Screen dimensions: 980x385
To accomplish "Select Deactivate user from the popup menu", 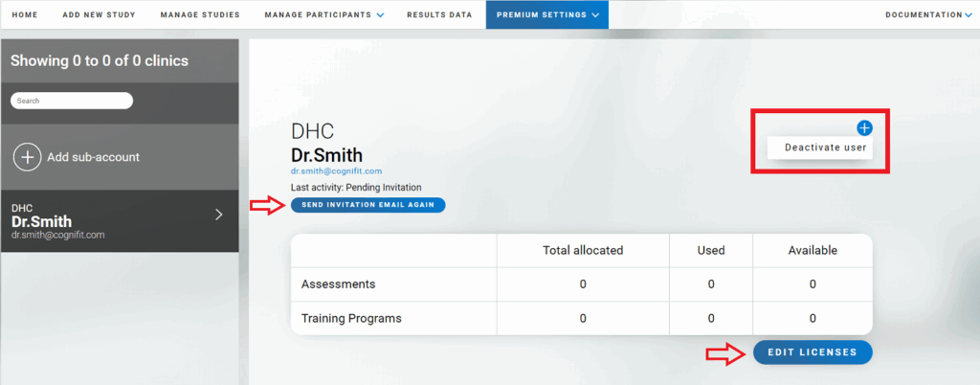I will click(x=825, y=147).
